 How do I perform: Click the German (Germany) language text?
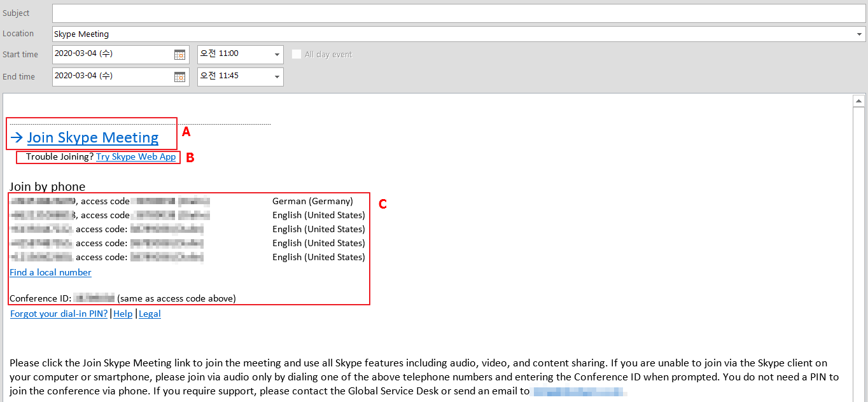[x=312, y=201]
